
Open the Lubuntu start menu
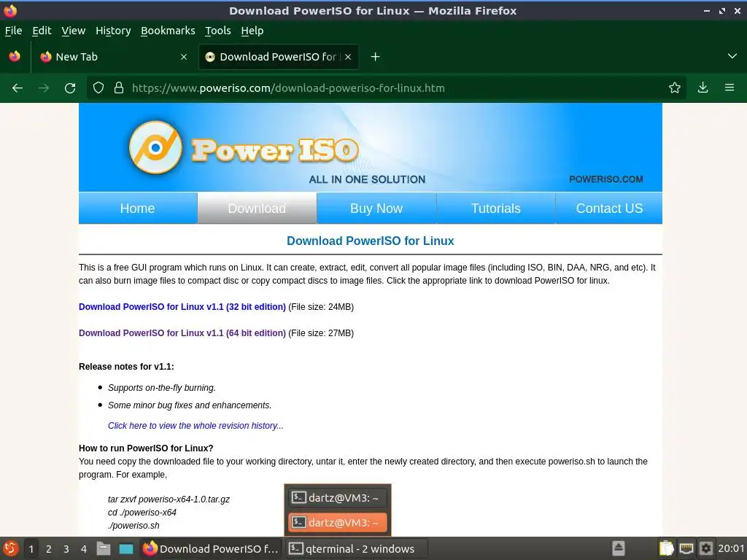10,548
